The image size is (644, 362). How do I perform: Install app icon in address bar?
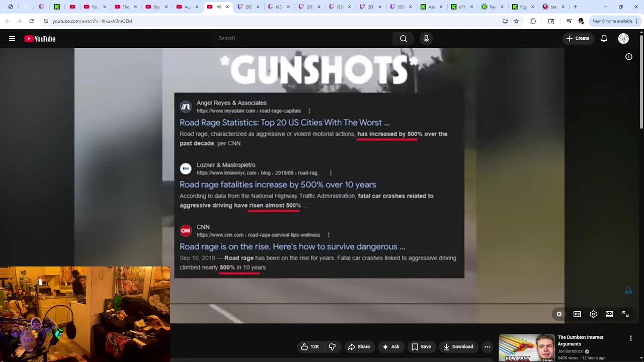click(505, 21)
